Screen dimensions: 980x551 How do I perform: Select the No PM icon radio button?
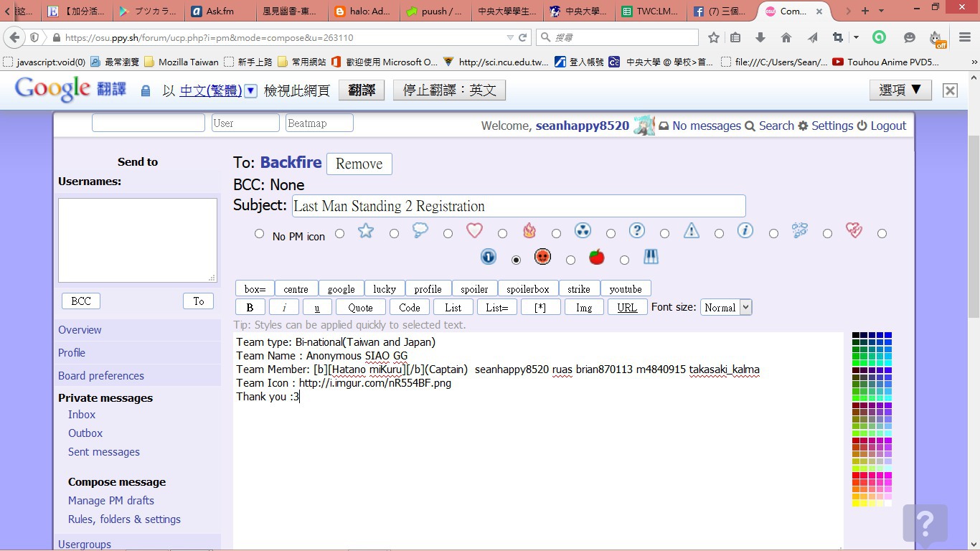click(x=259, y=234)
